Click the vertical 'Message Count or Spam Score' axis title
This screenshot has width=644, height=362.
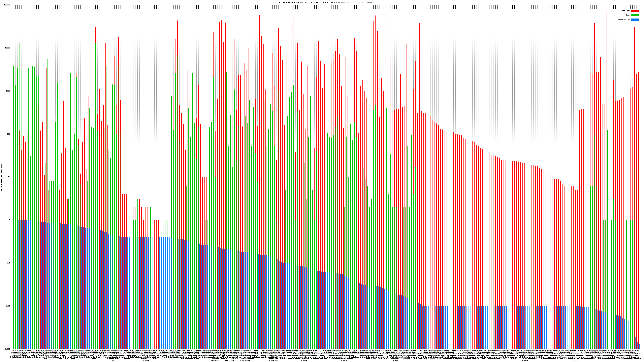click(1, 177)
